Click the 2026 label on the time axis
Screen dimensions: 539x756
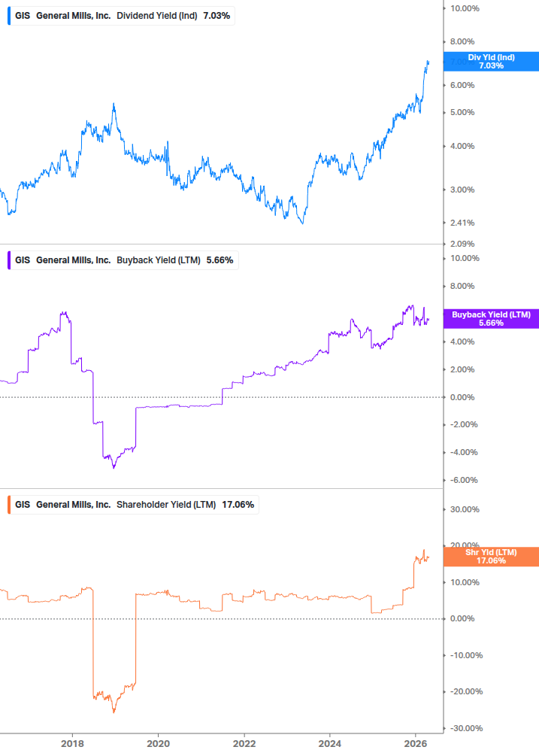pos(416,743)
